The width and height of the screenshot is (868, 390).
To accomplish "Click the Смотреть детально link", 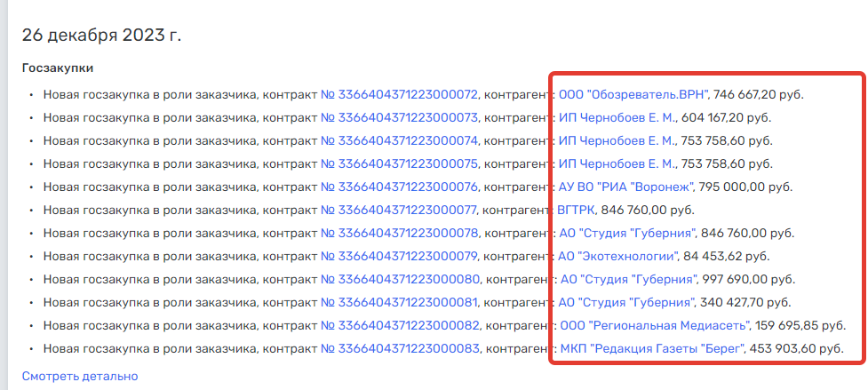I will (80, 377).
